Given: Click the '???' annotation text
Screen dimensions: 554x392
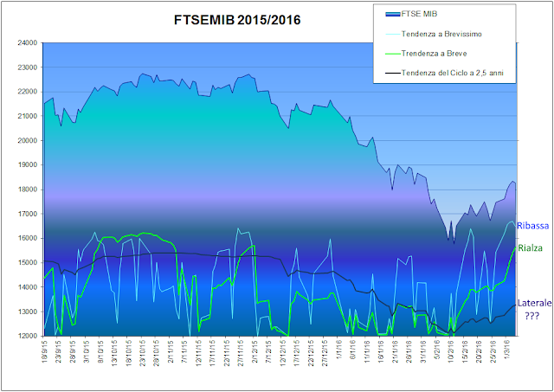Looking at the screenshot, I should (532, 316).
